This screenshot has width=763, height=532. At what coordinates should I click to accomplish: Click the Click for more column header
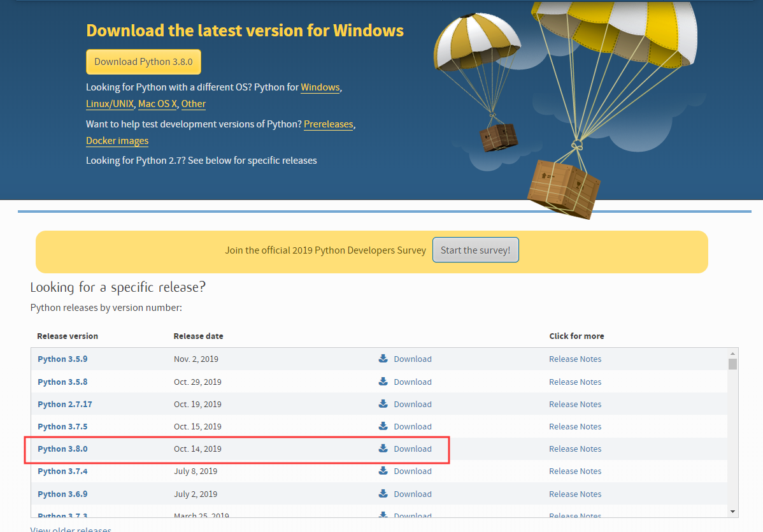(576, 336)
